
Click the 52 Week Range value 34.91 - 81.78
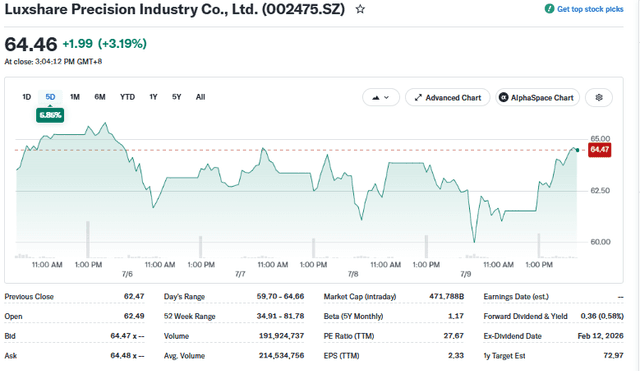(280, 316)
